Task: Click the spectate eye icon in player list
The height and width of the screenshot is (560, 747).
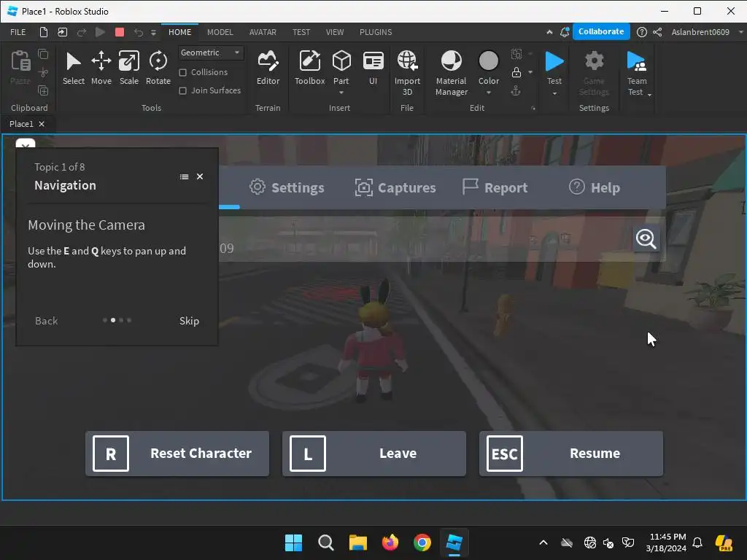Action: [646, 238]
